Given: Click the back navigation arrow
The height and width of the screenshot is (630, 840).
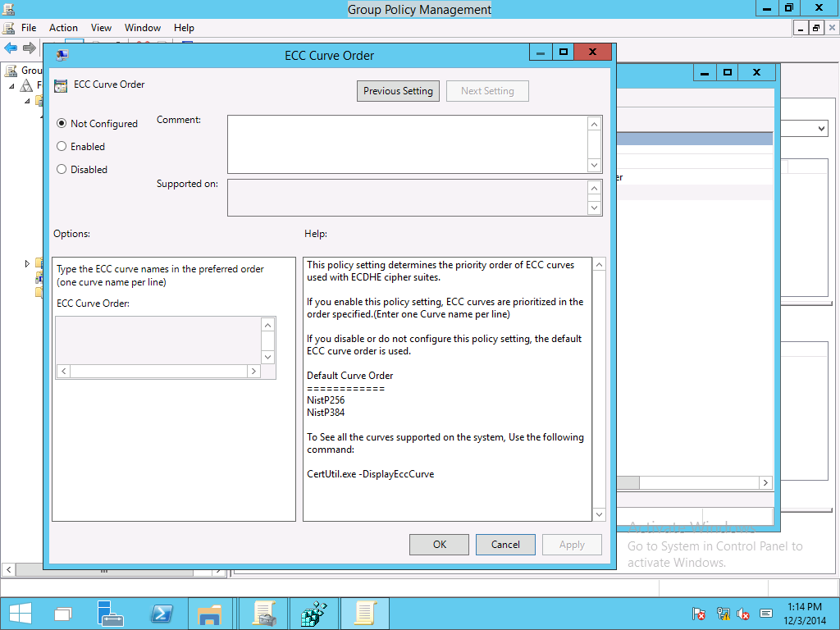Looking at the screenshot, I should [x=11, y=48].
